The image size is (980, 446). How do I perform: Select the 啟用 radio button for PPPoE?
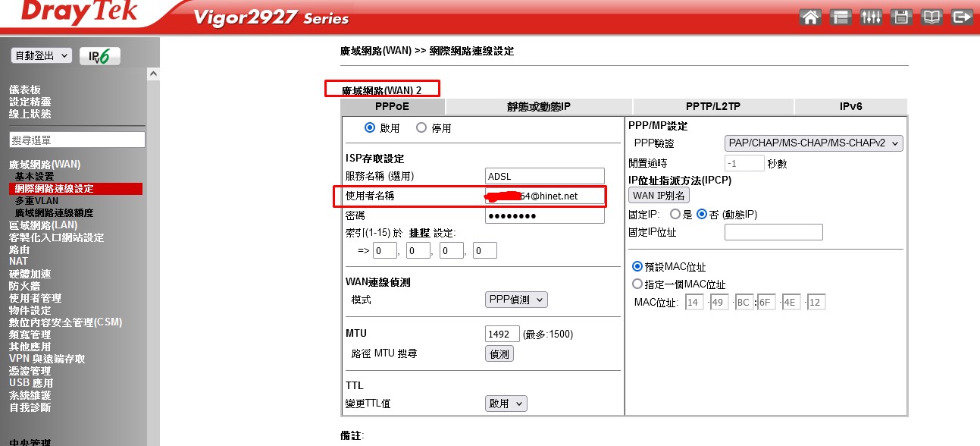pyautogui.click(x=370, y=128)
